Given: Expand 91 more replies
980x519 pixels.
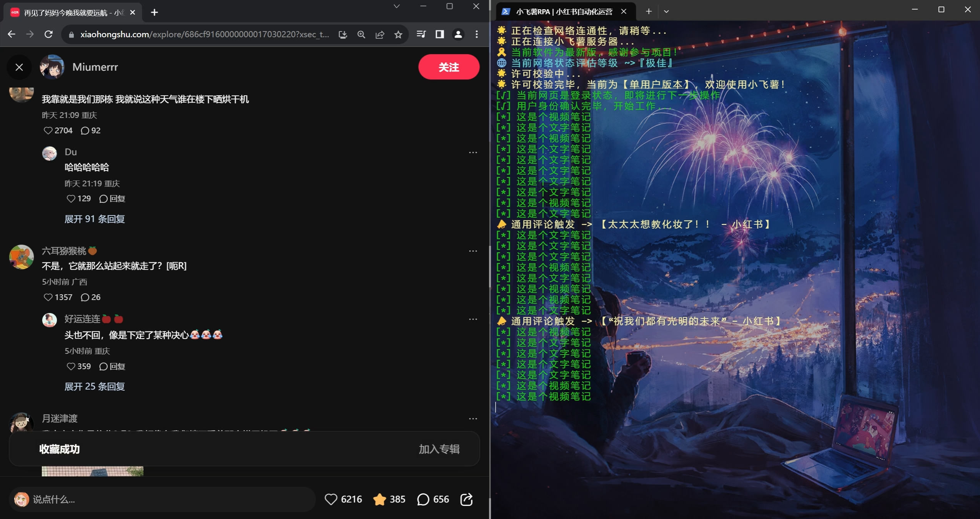Looking at the screenshot, I should point(95,219).
